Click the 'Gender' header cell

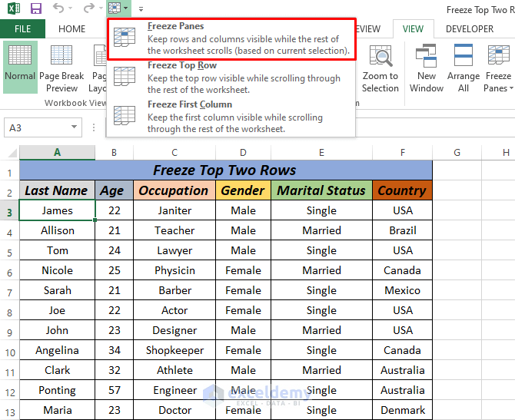(243, 190)
